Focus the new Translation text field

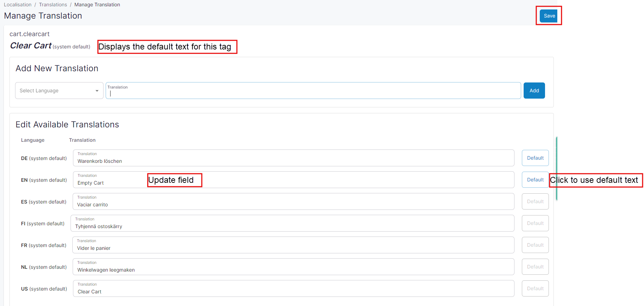pos(313,93)
